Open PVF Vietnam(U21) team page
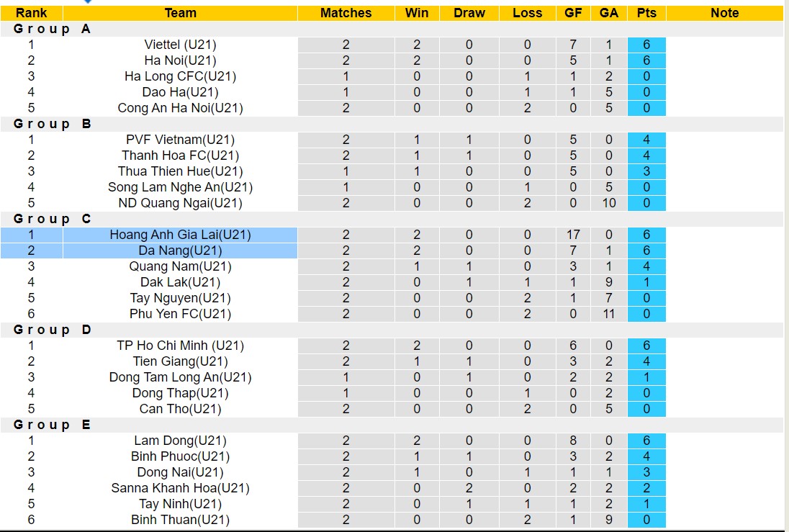789x532 pixels. click(180, 140)
